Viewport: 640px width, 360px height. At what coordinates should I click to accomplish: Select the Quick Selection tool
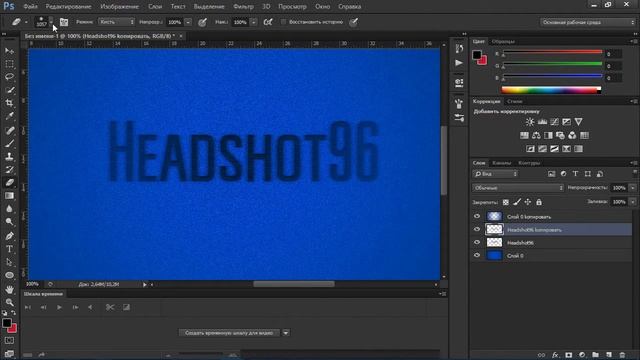(x=9, y=90)
